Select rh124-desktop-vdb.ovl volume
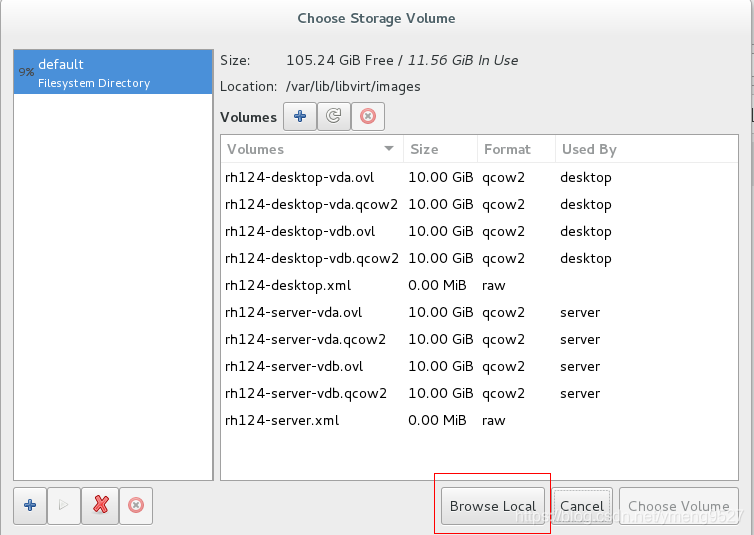 479,231
